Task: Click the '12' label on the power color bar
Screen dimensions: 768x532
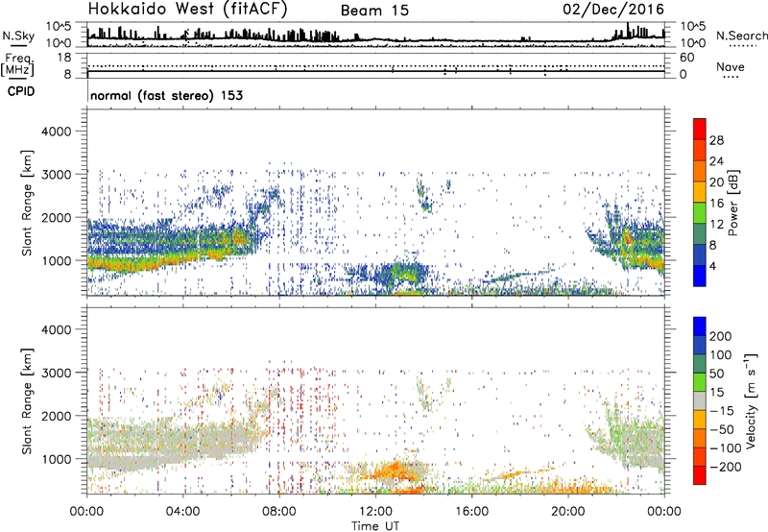Action: click(x=716, y=225)
